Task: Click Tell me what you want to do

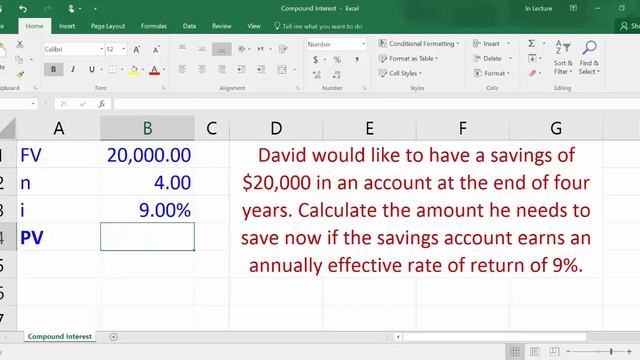Action: click(x=318, y=27)
